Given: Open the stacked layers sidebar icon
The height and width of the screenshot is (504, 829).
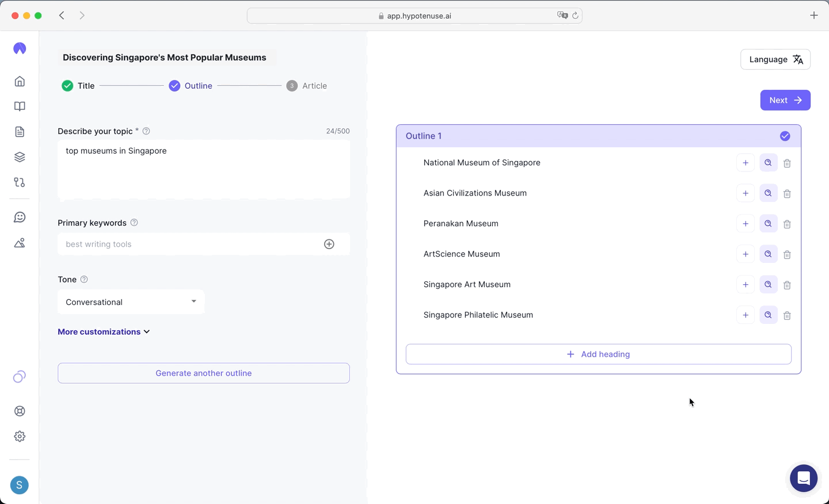Looking at the screenshot, I should (x=20, y=157).
